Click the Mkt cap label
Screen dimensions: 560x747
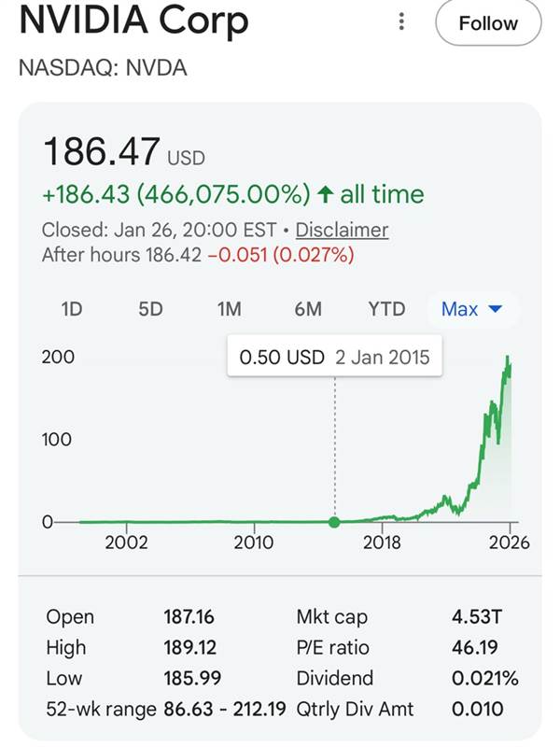pyautogui.click(x=331, y=616)
